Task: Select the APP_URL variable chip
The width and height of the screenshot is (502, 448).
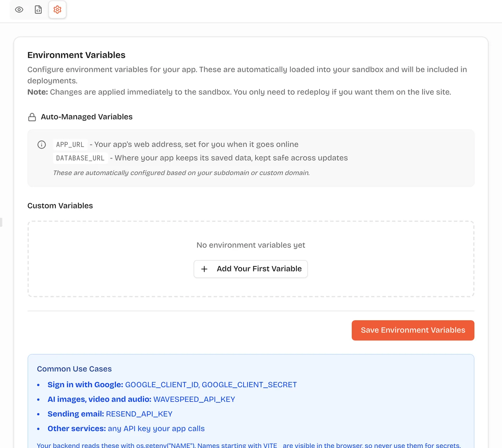Action: tap(70, 145)
